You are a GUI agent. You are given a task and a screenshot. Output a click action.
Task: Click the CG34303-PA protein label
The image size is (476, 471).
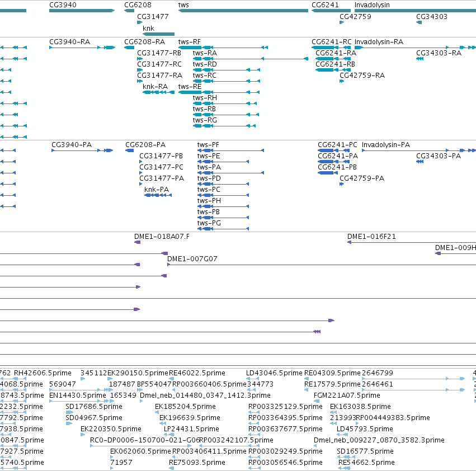pos(439,156)
